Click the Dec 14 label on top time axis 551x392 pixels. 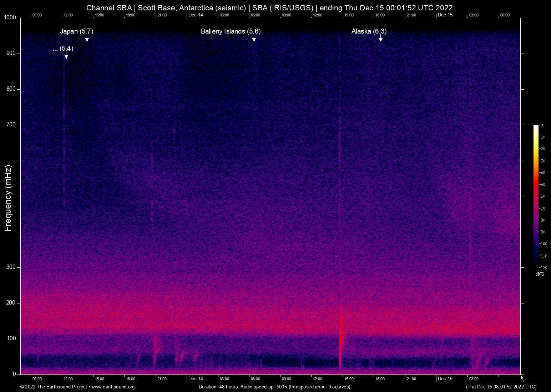point(196,15)
